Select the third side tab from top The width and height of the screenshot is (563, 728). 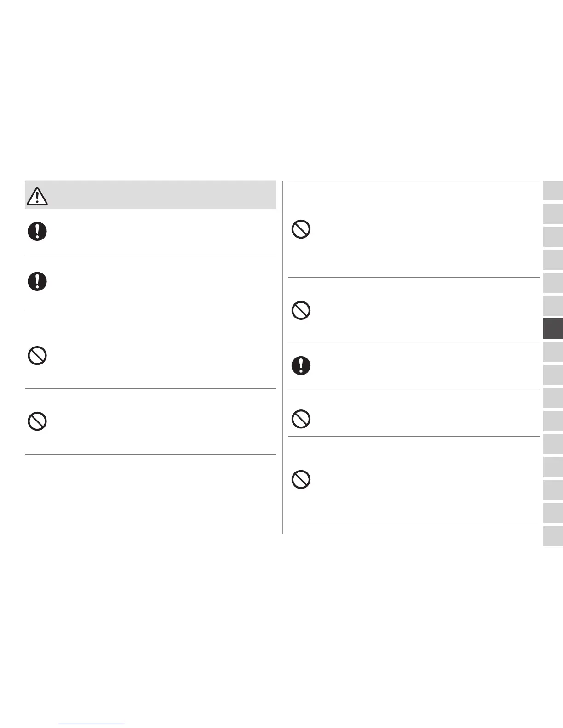pyautogui.click(x=553, y=237)
